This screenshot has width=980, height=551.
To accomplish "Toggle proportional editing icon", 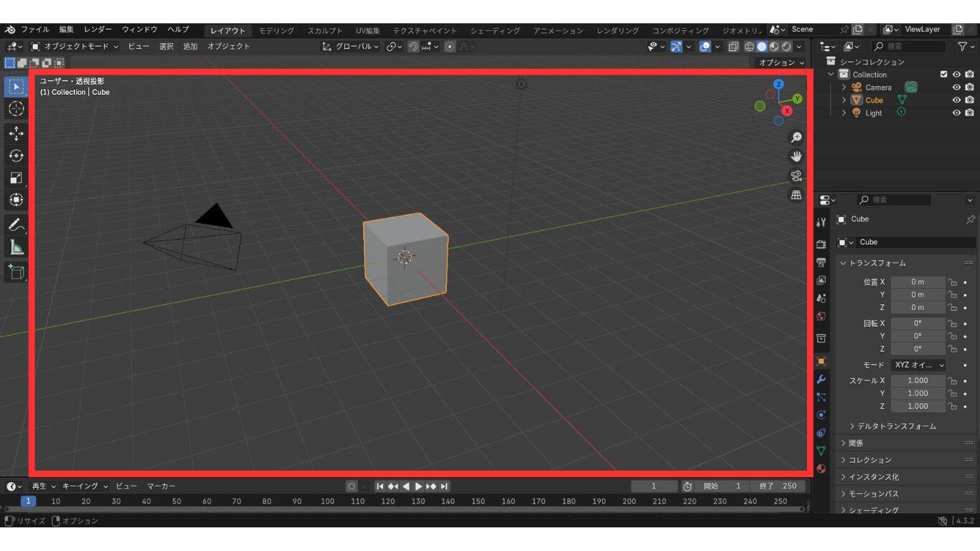I will coord(450,47).
